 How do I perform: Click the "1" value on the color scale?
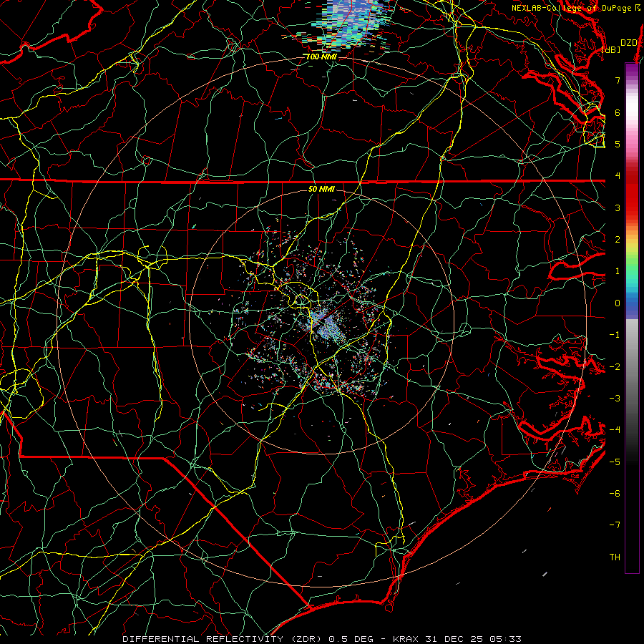[618, 271]
